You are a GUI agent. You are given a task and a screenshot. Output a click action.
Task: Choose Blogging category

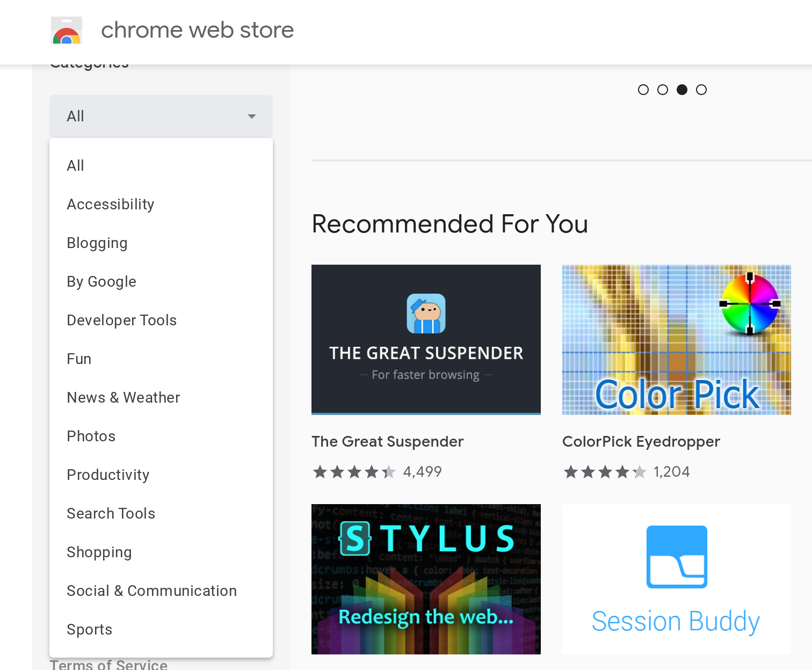pos(161,243)
